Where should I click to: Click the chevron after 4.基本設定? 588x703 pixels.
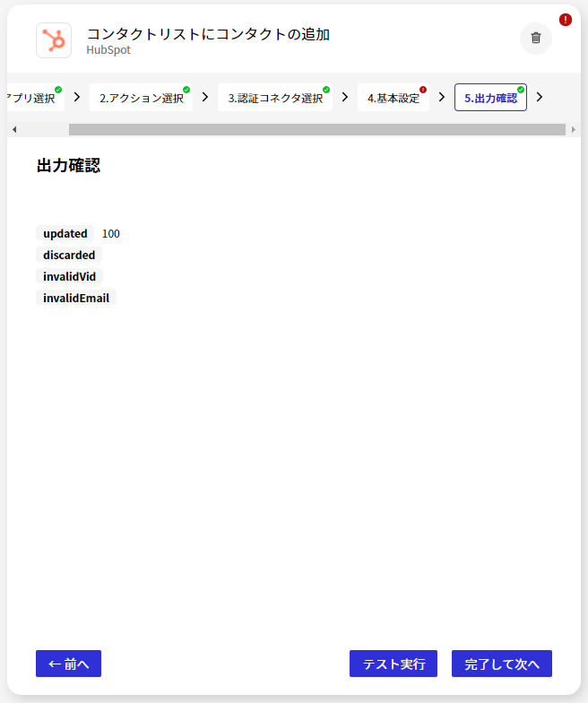(x=442, y=97)
